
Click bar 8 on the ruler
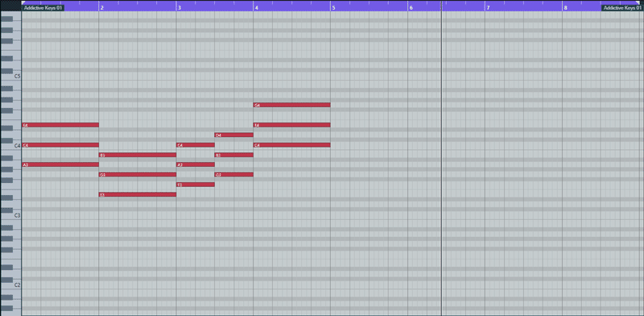pos(565,8)
